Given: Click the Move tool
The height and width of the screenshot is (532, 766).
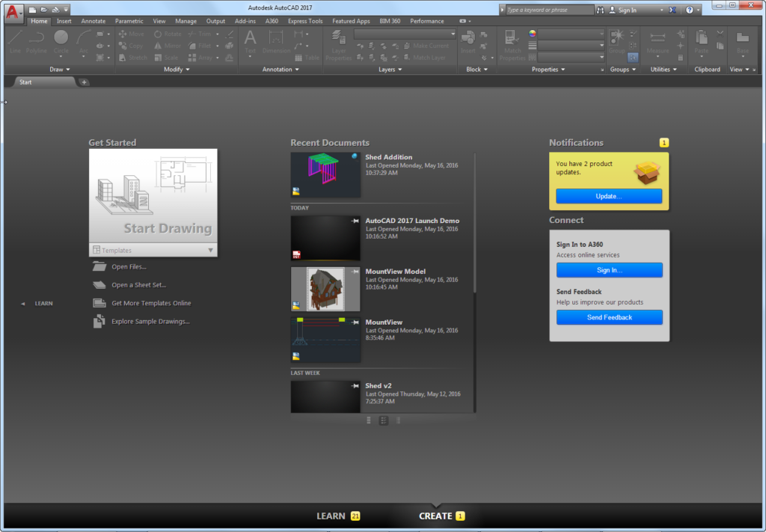Looking at the screenshot, I should [132, 34].
